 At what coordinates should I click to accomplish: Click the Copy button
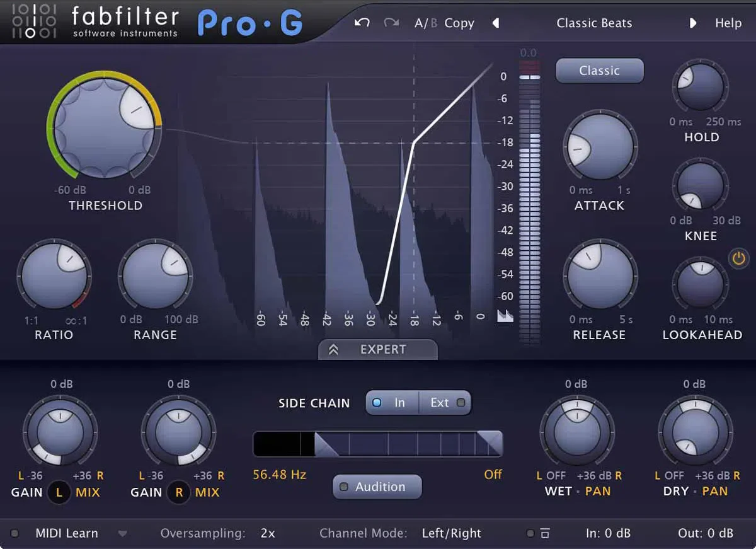459,23
